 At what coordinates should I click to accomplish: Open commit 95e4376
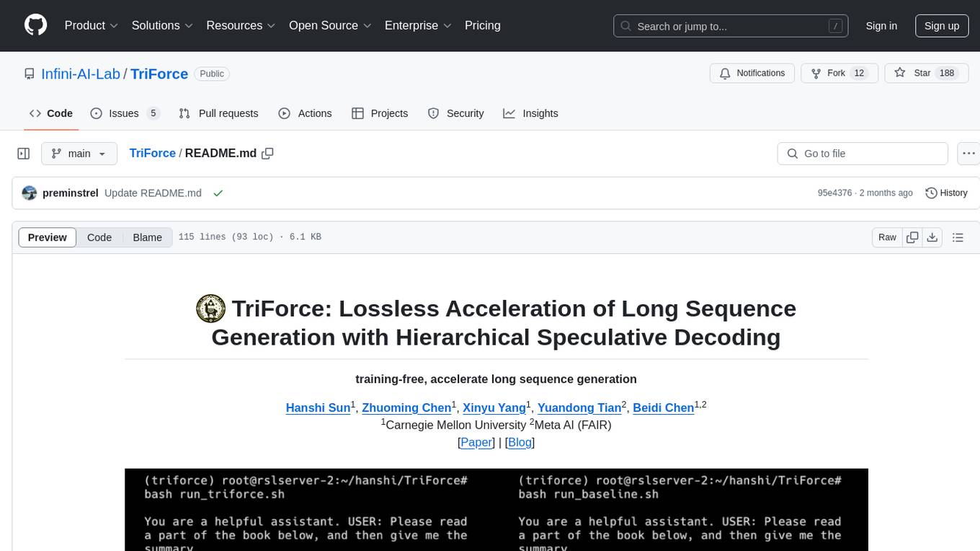[834, 193]
